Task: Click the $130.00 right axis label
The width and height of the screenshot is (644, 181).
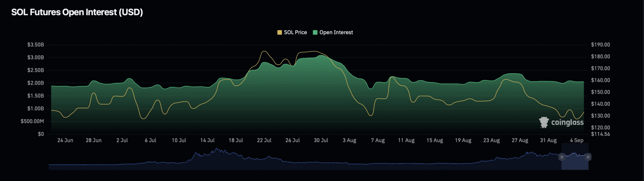Action: click(600, 116)
